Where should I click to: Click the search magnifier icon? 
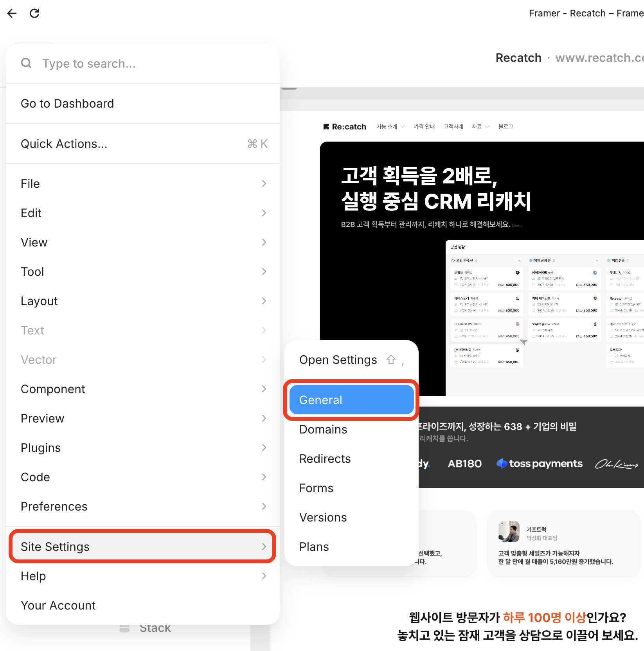pyautogui.click(x=26, y=63)
